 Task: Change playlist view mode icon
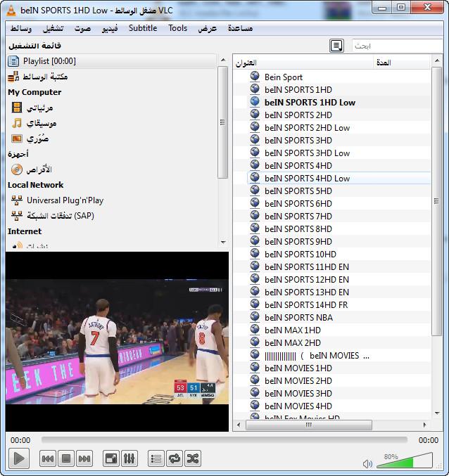pos(336,46)
